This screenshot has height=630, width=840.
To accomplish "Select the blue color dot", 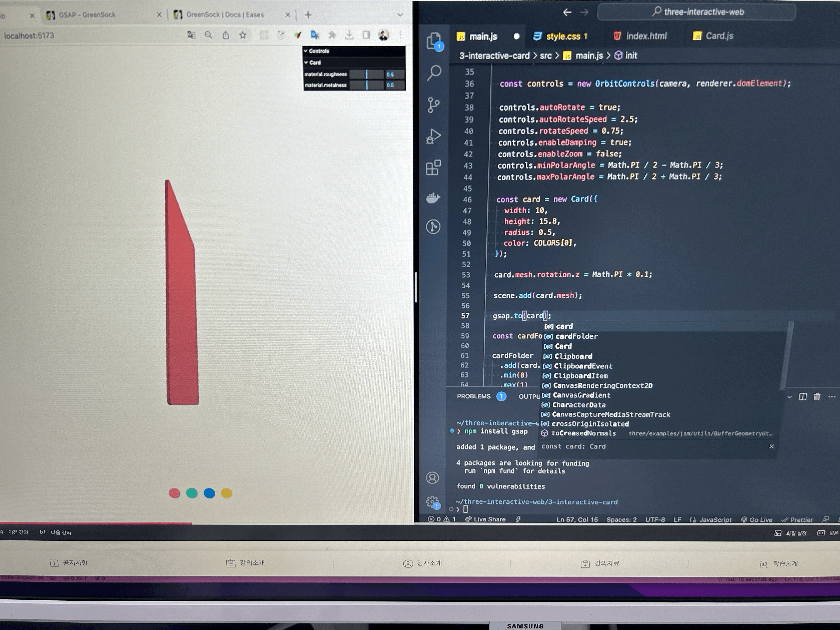I will 209,493.
